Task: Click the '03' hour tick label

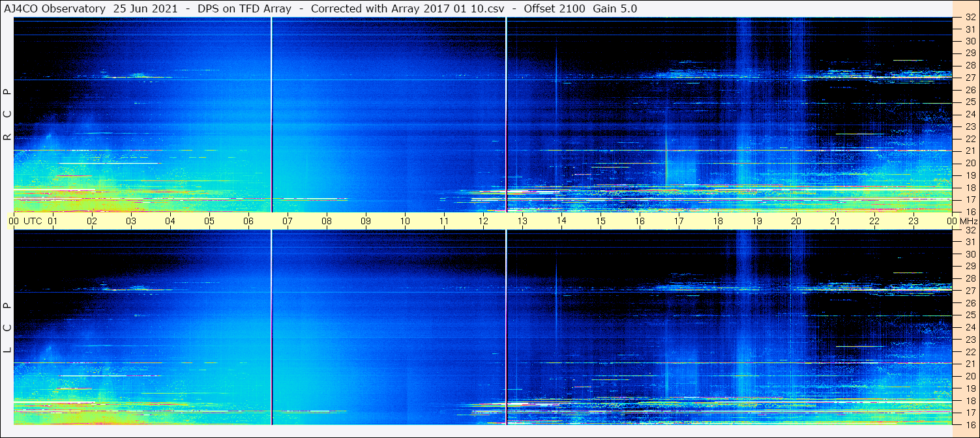Action: coord(131,221)
